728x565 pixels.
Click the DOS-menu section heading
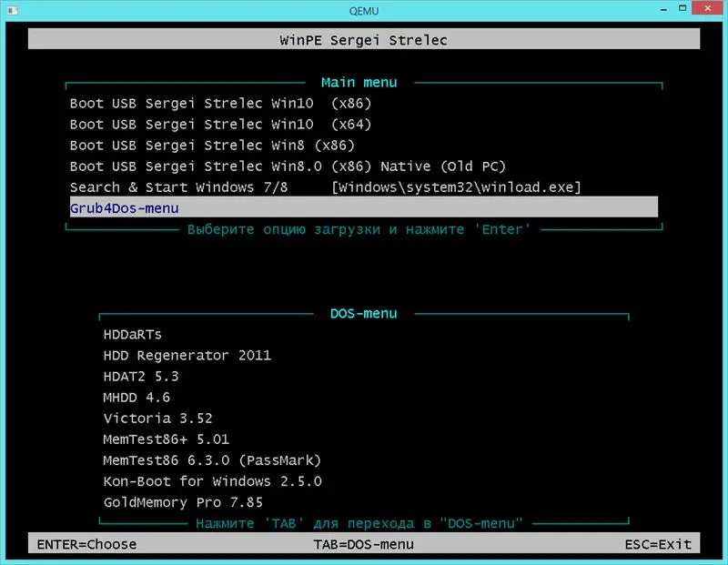(363, 314)
